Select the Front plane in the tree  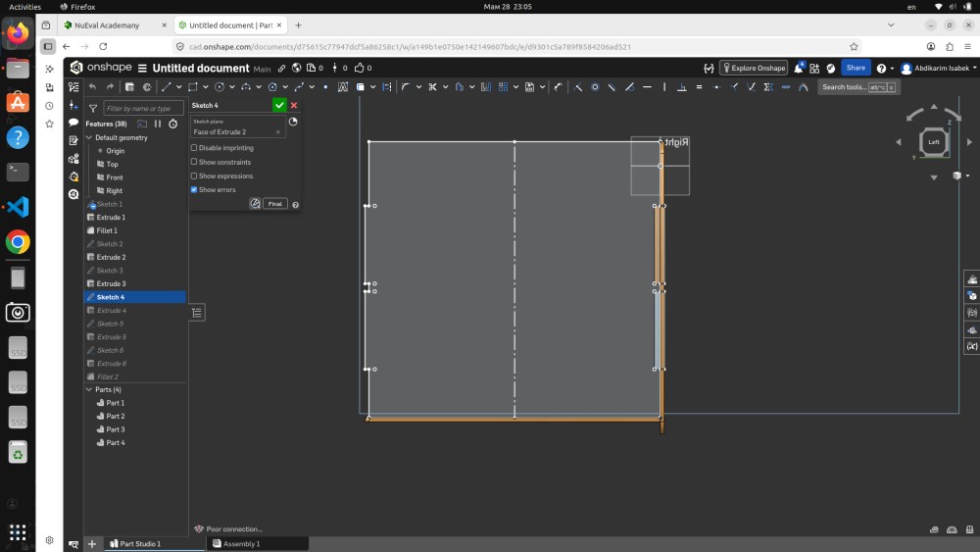pyautogui.click(x=115, y=177)
